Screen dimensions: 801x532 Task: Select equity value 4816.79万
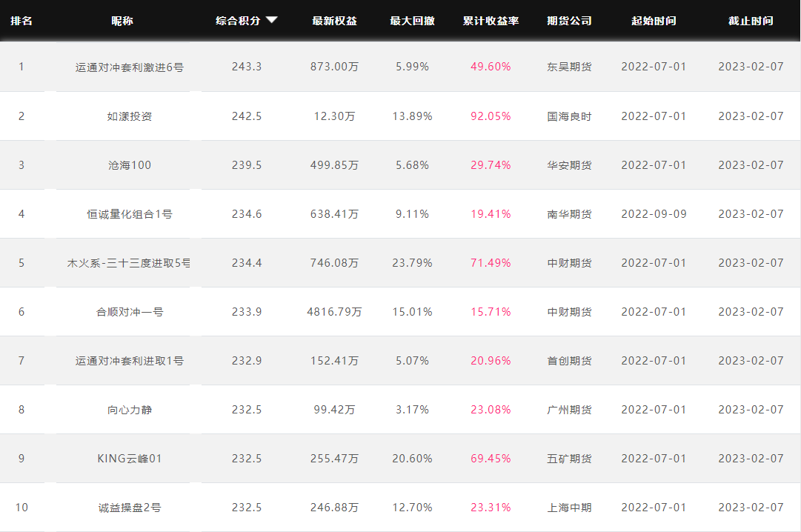tap(335, 312)
